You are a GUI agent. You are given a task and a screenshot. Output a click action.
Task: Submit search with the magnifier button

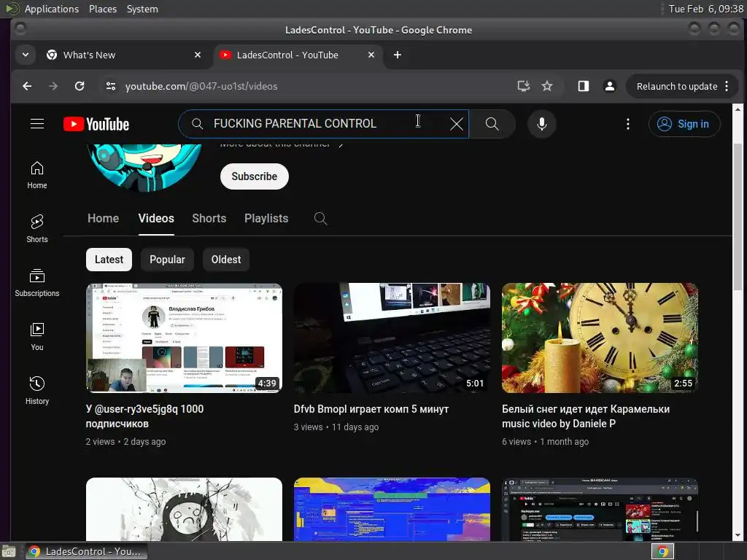[492, 124]
